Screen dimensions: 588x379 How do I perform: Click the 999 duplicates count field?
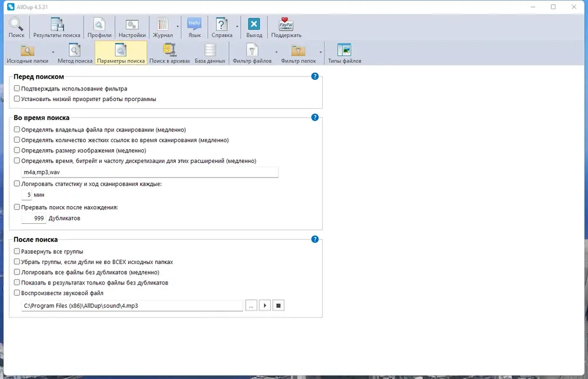(34, 218)
